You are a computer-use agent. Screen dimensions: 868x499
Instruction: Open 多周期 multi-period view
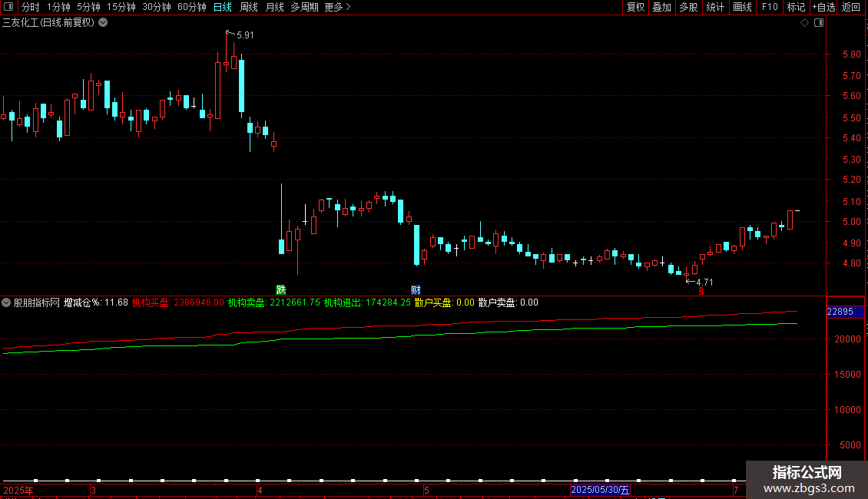304,7
